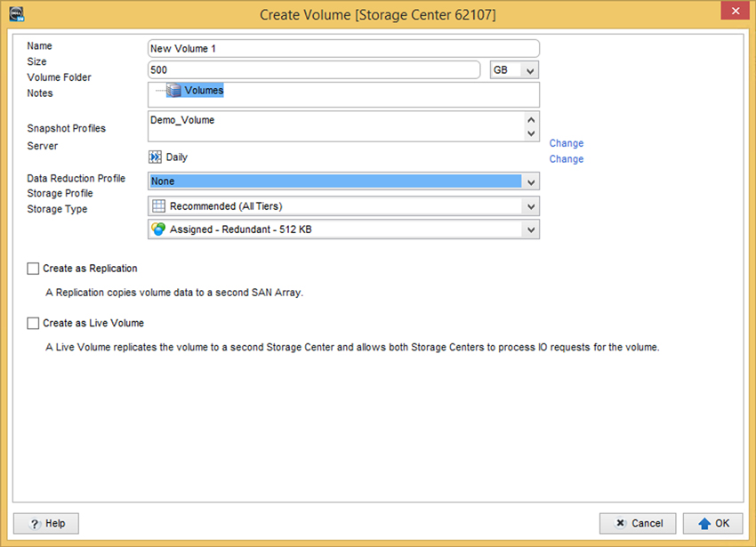Enable Create as Live Volume checkbox
Viewport: 756px width, 547px height.
pyautogui.click(x=33, y=323)
